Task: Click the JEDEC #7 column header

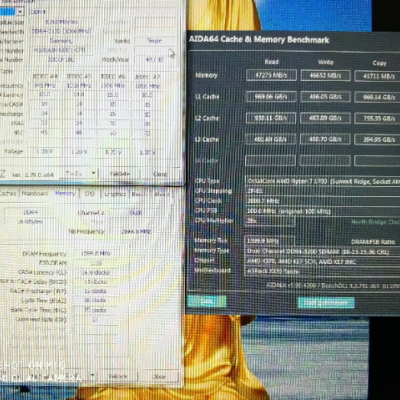Action: click(x=147, y=77)
